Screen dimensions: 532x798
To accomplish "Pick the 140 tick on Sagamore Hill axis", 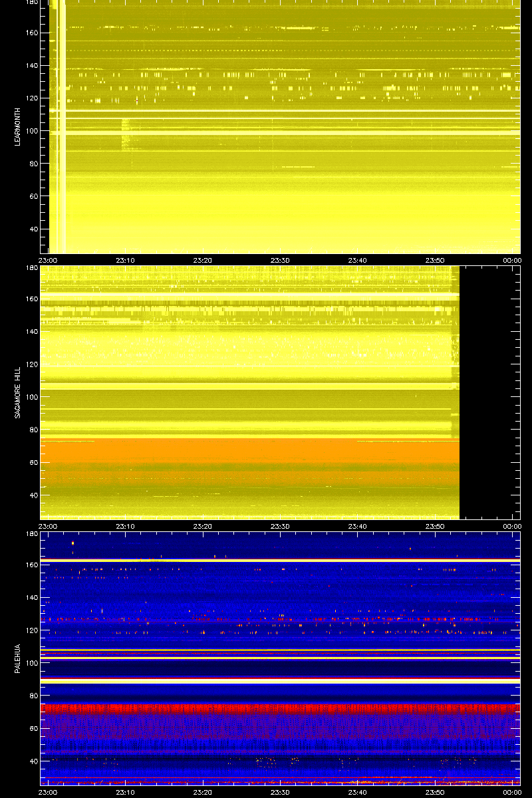I will [33, 331].
